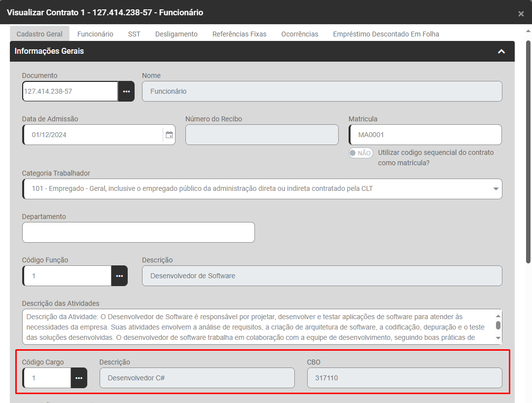The width and height of the screenshot is (532, 403).
Task: Open the Ocorrências tab
Action: (x=299, y=34)
